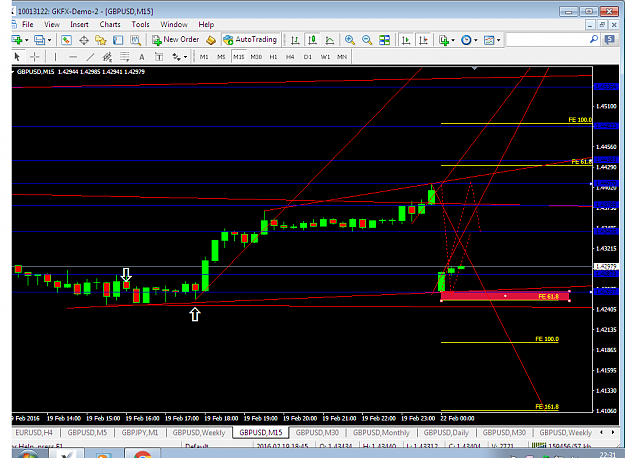Switch timeframe to H4

290,57
